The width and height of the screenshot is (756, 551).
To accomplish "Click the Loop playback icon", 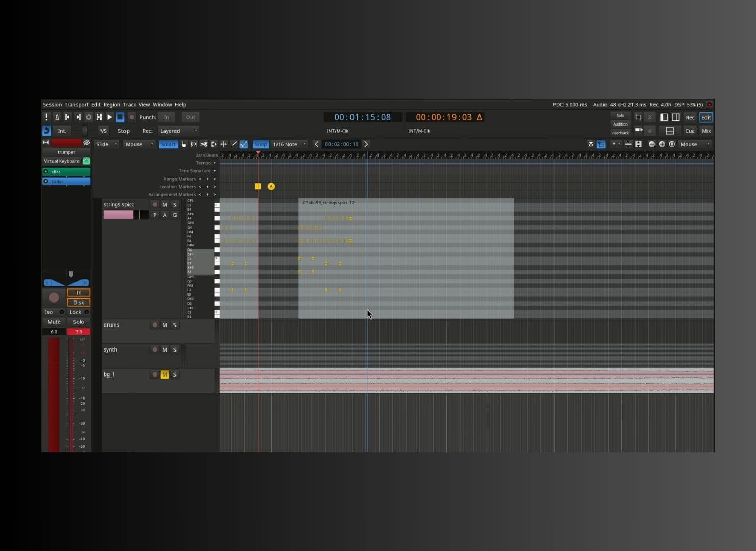I will pyautogui.click(x=88, y=117).
